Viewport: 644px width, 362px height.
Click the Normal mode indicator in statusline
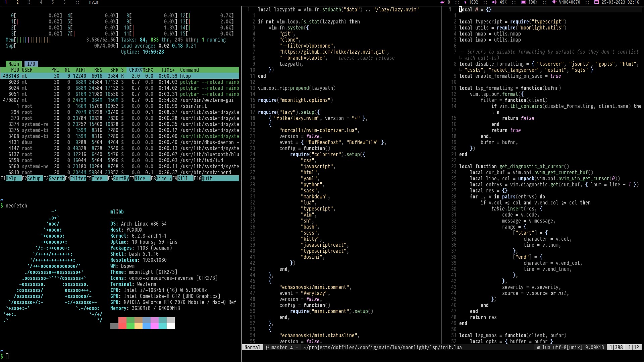point(252,348)
